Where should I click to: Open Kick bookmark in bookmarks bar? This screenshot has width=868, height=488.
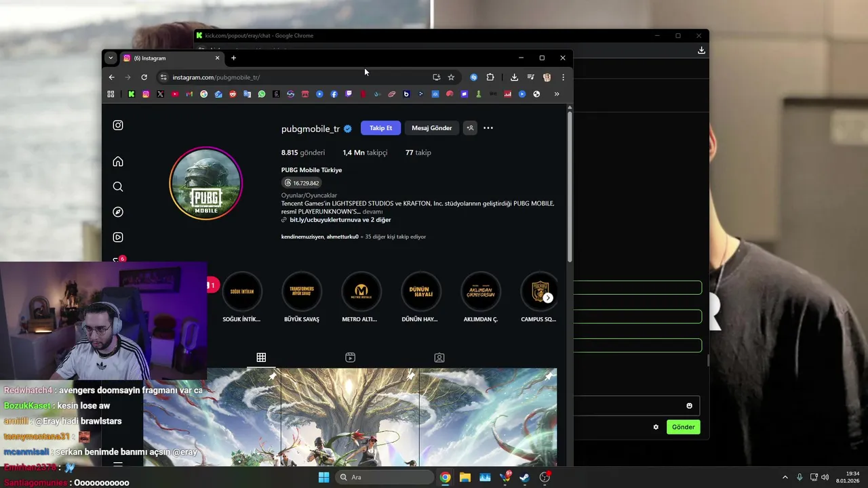point(131,94)
